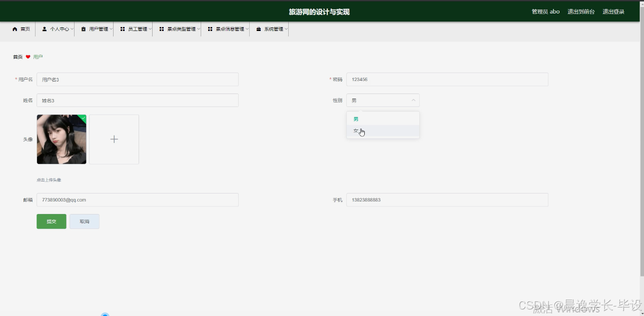Screen dimensions: 644x316
Task: Click the uploaded avatar photo thumbnail
Action: pos(61,139)
